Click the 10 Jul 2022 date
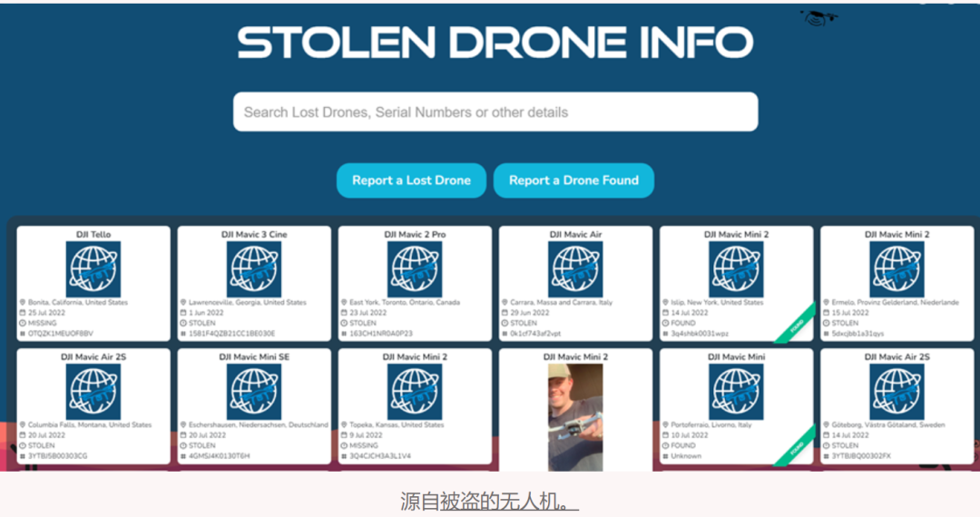 [690, 435]
